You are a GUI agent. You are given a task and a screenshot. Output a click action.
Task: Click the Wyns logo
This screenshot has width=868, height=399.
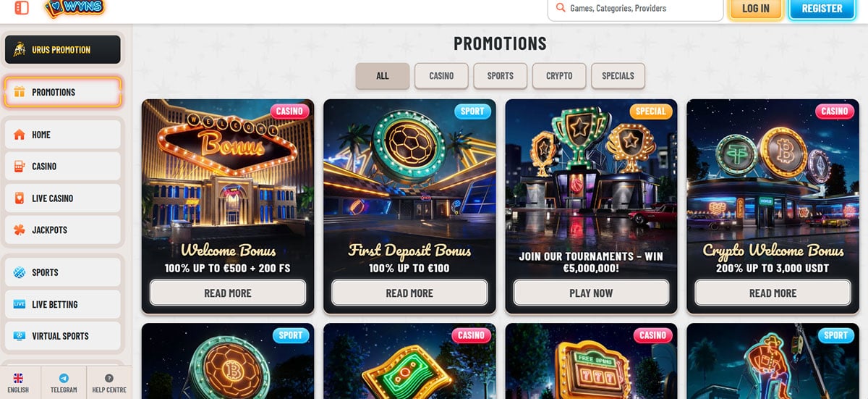tap(75, 8)
